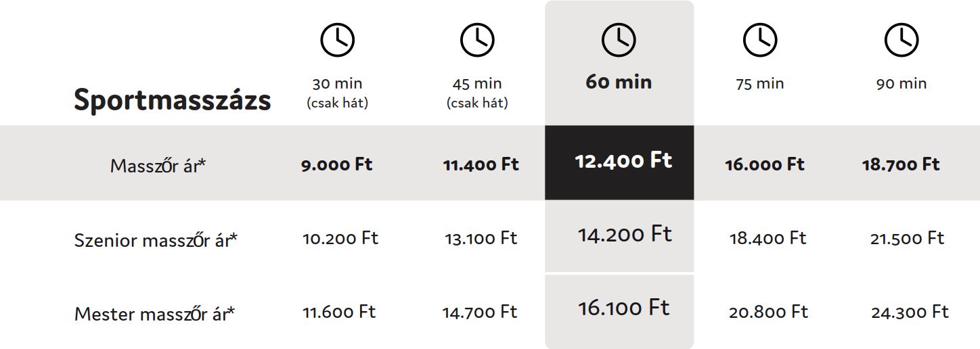The height and width of the screenshot is (349, 980).
Task: Click the clock icon above 75 min
Action: pos(760,40)
